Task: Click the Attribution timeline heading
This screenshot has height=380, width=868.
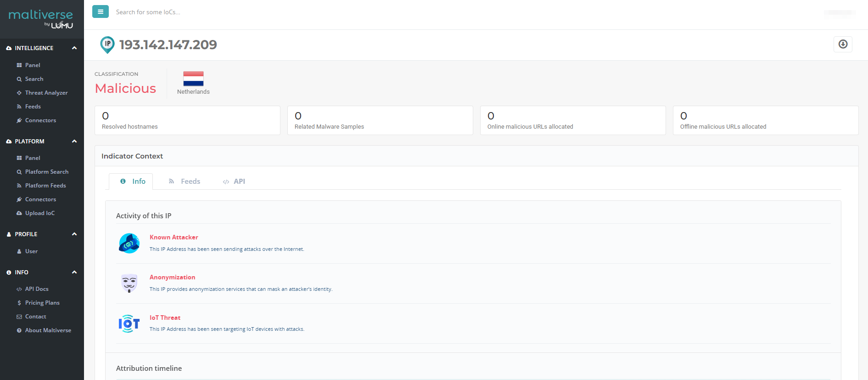Action: (x=149, y=369)
